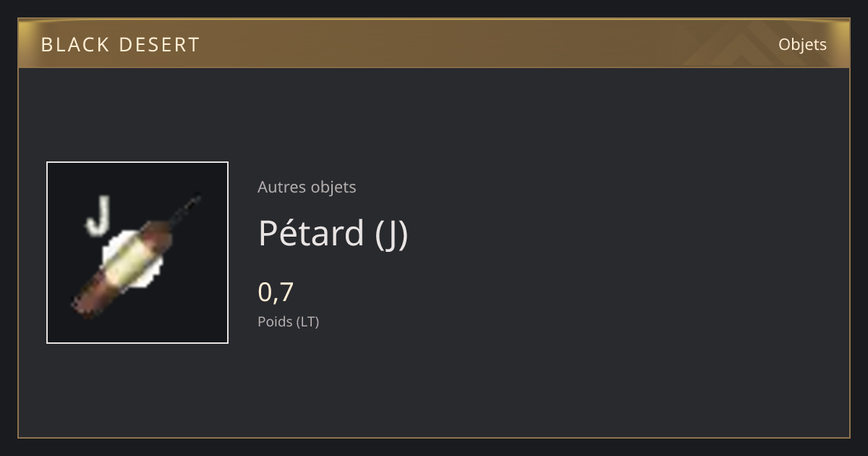Click the gold header banner bar
868x456 pixels.
(x=434, y=43)
